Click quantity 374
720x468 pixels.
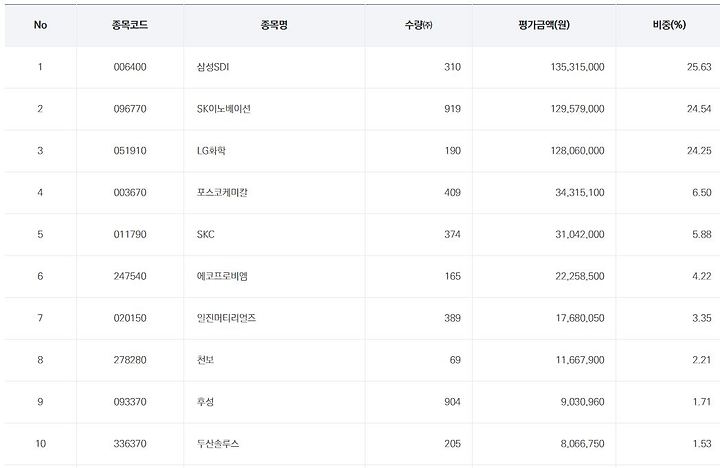(x=452, y=234)
